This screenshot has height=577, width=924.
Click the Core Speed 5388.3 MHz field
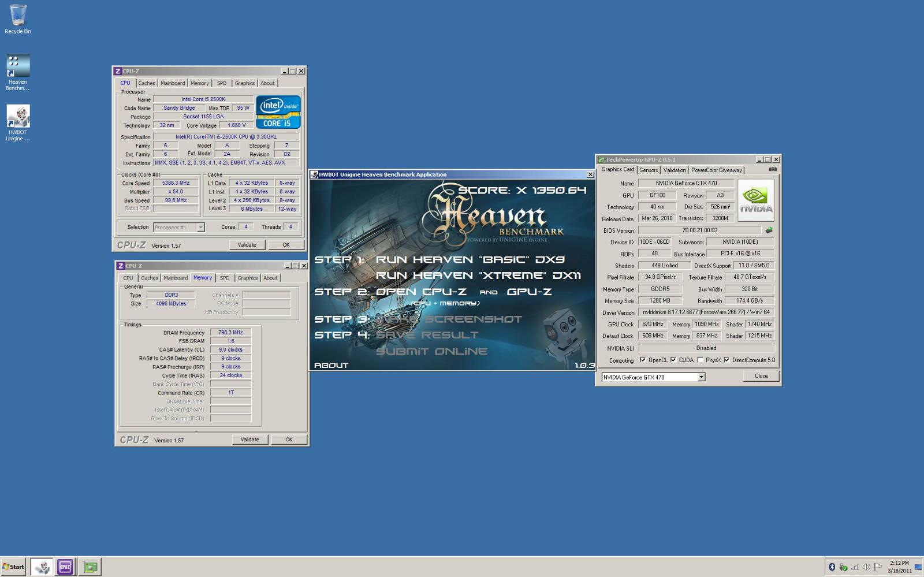coord(176,183)
